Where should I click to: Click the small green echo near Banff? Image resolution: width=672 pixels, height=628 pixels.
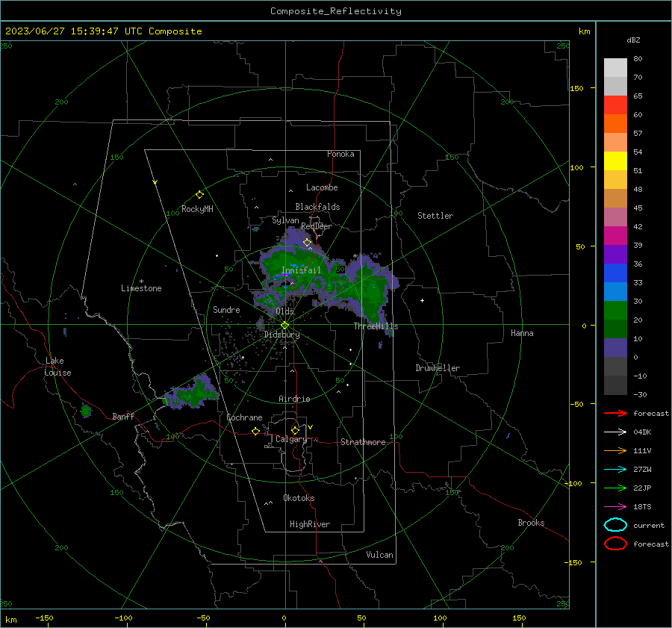coord(86,411)
